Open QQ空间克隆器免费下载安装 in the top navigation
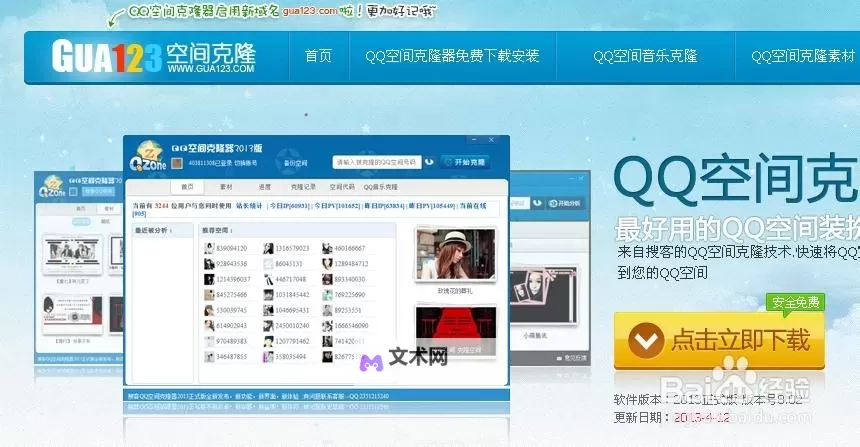Viewport: 860px width, 447px height. point(452,56)
